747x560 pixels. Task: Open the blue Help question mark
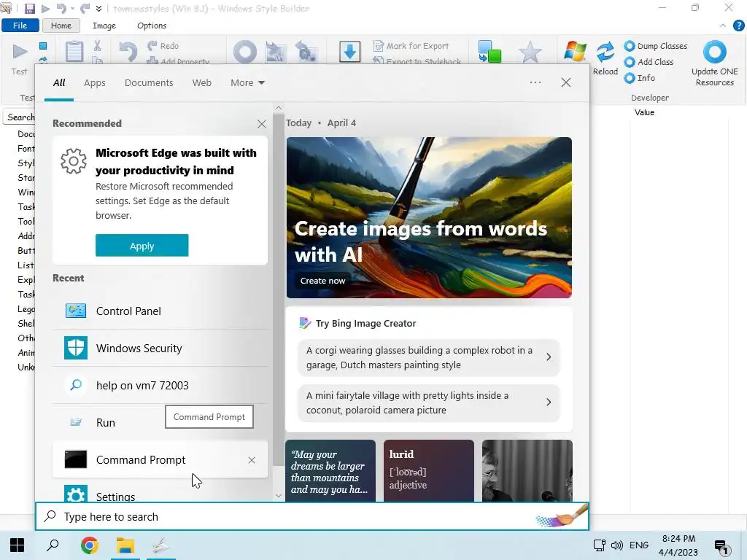point(738,26)
